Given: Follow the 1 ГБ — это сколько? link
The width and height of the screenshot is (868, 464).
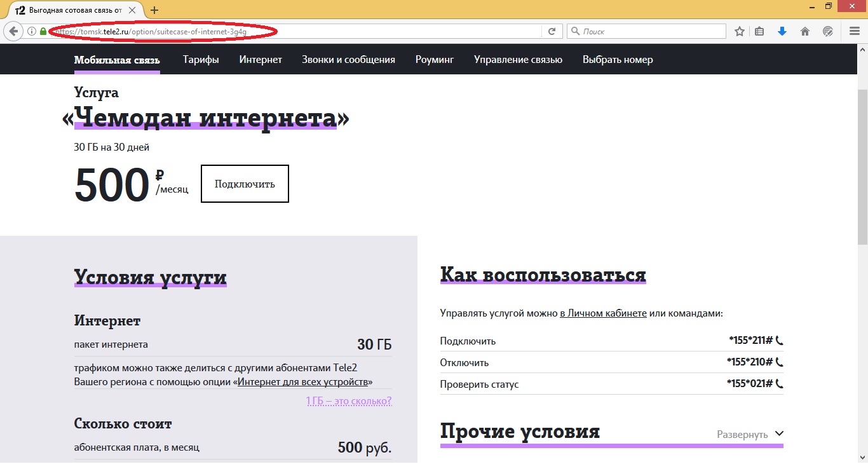Looking at the screenshot, I should (349, 401).
